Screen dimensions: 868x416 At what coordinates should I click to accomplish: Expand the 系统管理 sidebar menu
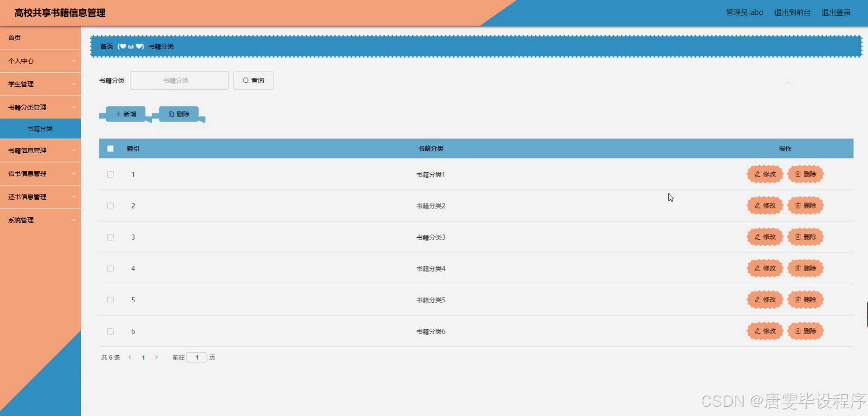pyautogui.click(x=40, y=220)
